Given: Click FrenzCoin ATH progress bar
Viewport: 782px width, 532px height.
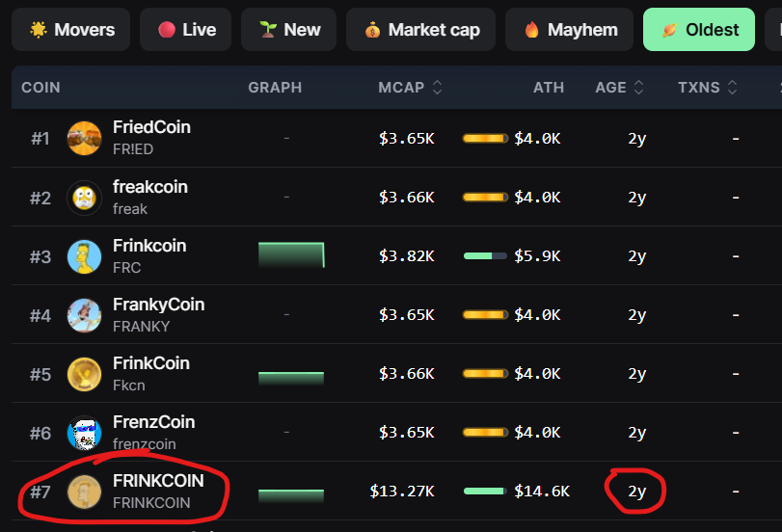Looking at the screenshot, I should click(x=485, y=433).
